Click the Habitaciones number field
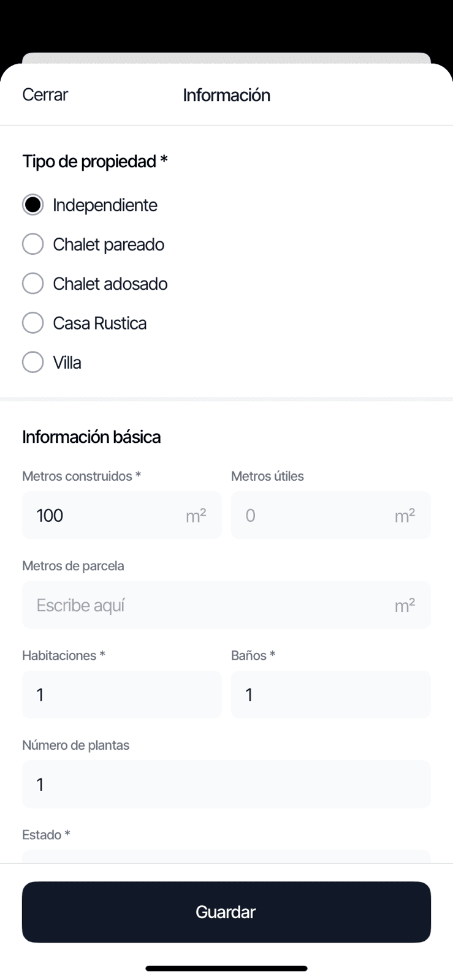 point(121,695)
